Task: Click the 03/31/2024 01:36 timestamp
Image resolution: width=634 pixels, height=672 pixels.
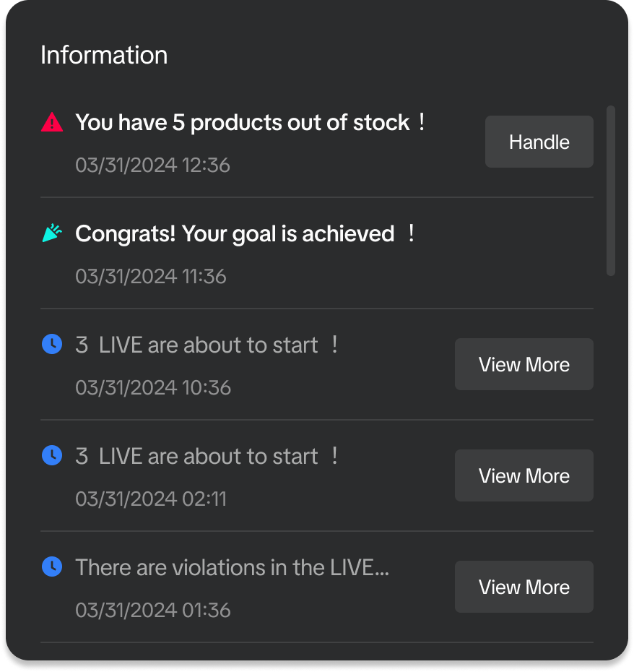Action: (152, 610)
